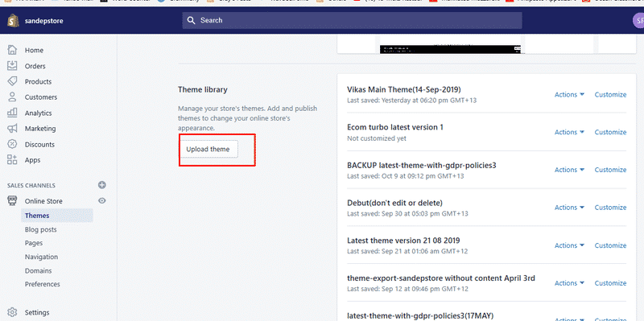Screen dimensions: 644x321
Task: Go to Orders section
Action: (35, 66)
